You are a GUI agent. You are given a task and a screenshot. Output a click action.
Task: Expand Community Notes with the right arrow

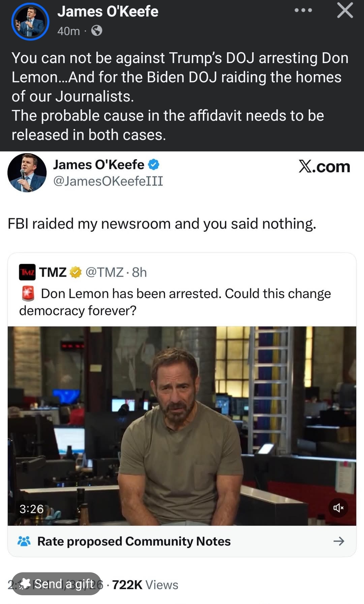[x=339, y=541]
